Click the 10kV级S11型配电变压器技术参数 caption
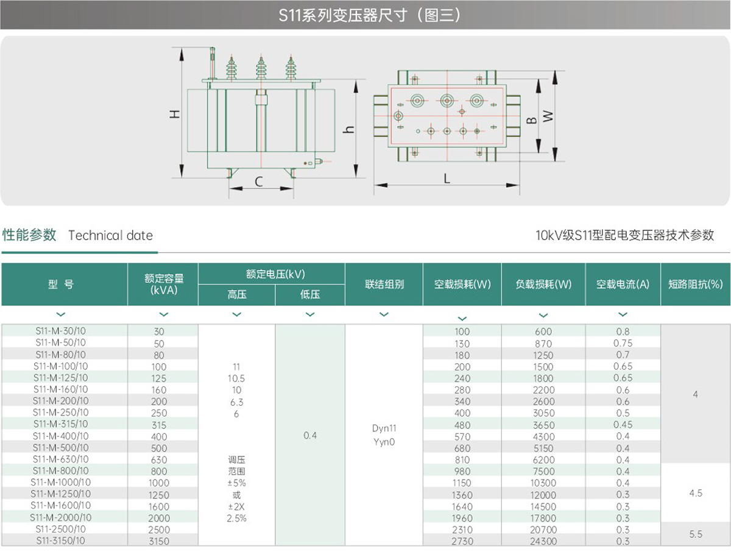Image resolution: width=731 pixels, height=560 pixels. 624,235
